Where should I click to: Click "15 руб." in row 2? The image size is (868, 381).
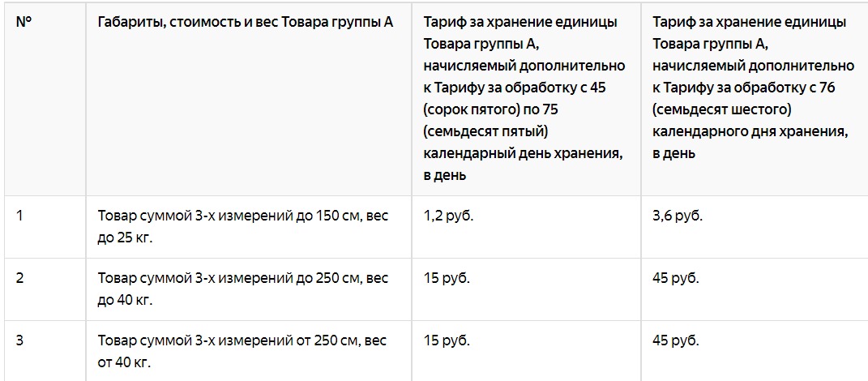(447, 279)
